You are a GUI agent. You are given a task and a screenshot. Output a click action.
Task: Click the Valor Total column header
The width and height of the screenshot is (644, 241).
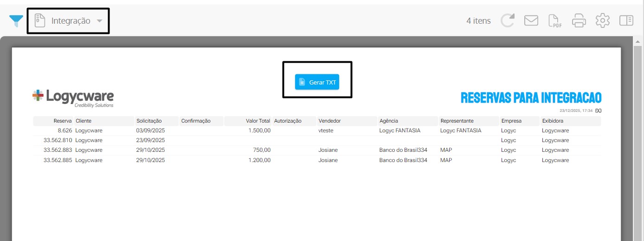258,121
